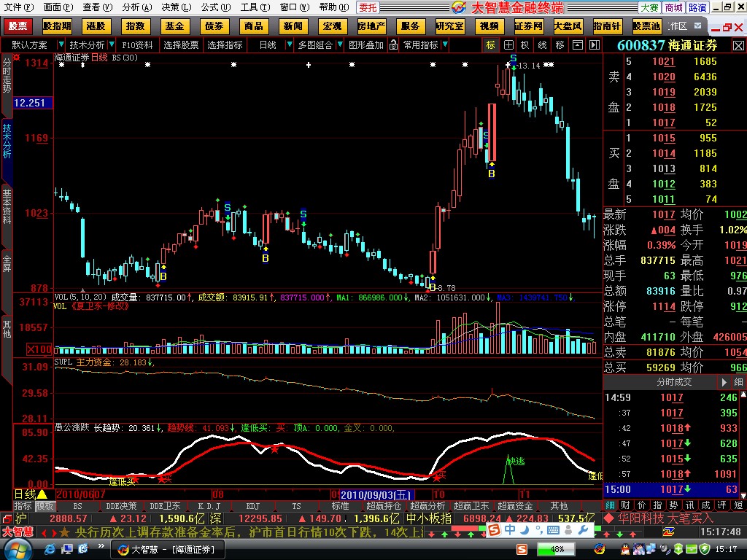Click the Sogou input method S icon
747x560 pixels.
tap(522, 548)
